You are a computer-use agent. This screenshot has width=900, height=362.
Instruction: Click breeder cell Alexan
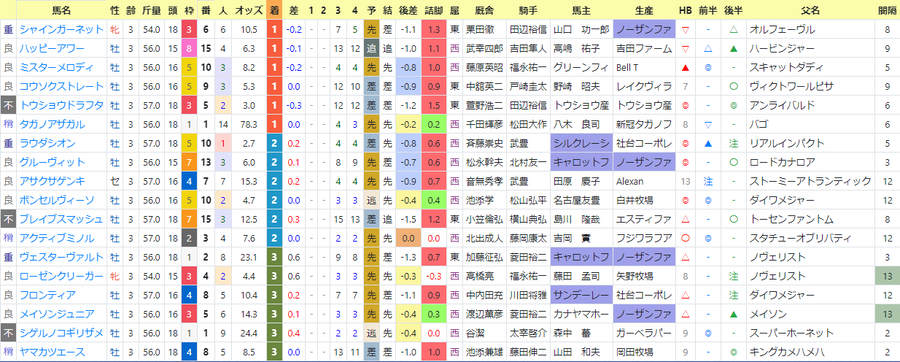[643, 181]
